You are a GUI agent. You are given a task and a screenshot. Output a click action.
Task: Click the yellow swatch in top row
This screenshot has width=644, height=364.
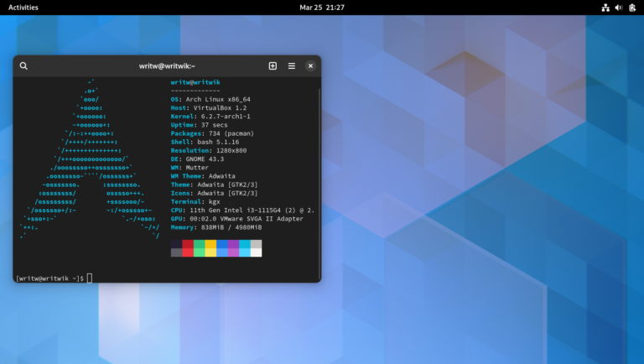pyautogui.click(x=210, y=244)
